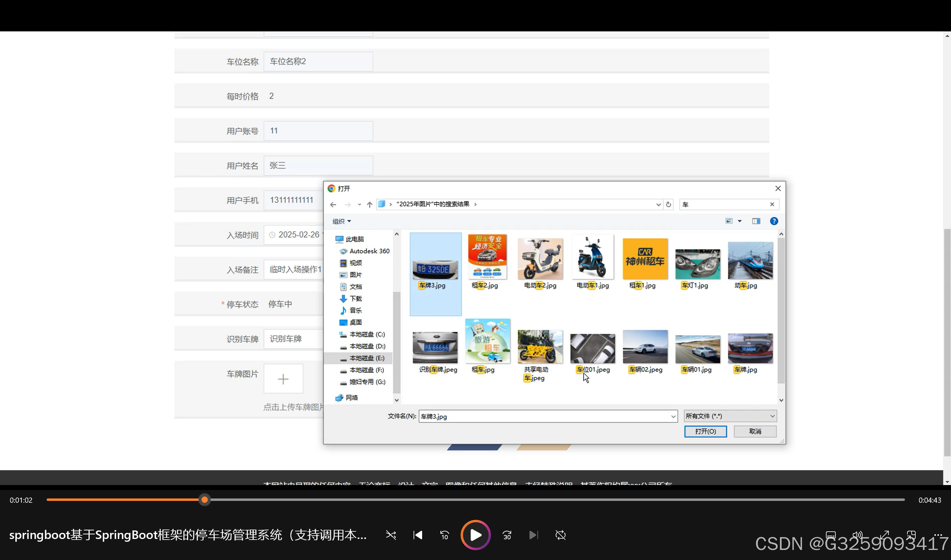Toggle the preview pane icon
Image resolution: width=951 pixels, height=560 pixels.
[x=756, y=221]
